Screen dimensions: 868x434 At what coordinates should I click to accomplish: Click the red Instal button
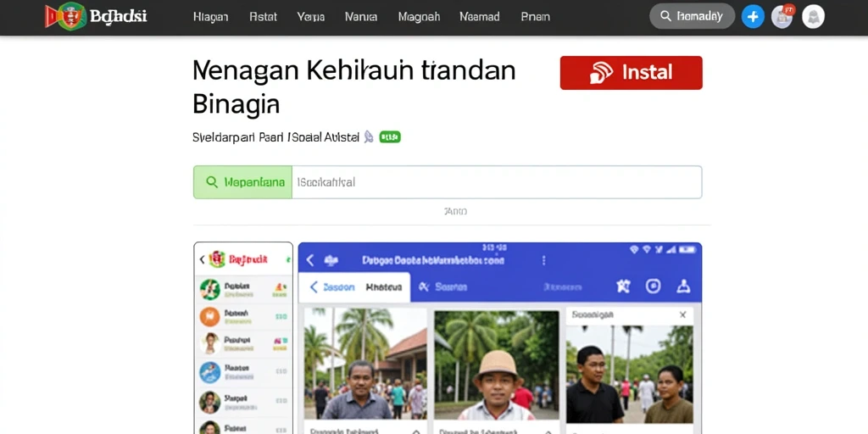[x=631, y=73]
